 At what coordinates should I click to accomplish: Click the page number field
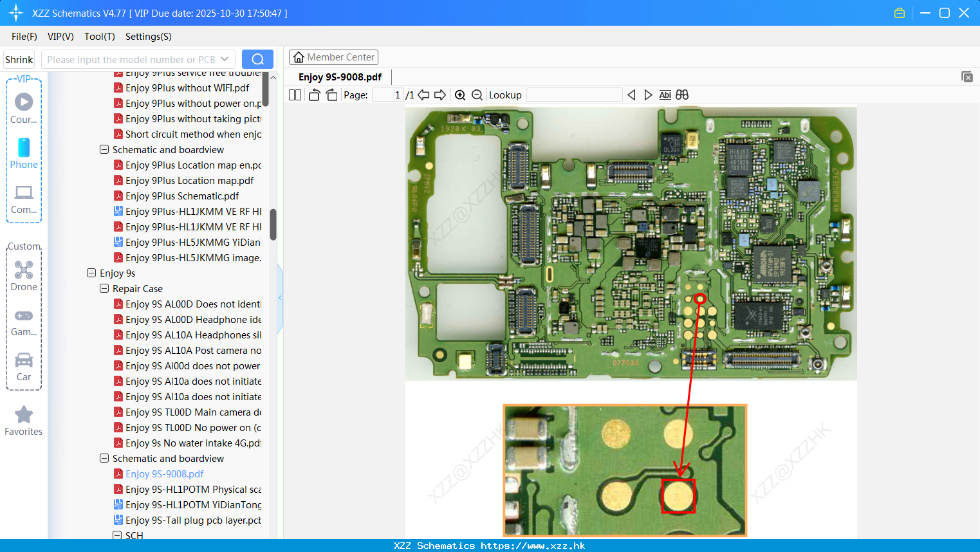coord(387,95)
